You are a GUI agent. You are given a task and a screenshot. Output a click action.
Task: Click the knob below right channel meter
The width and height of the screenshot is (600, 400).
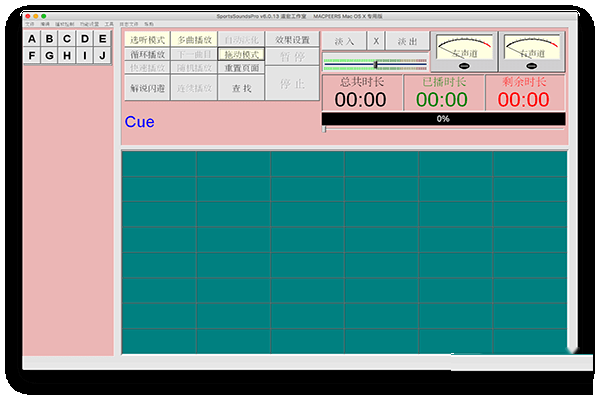tap(532, 66)
